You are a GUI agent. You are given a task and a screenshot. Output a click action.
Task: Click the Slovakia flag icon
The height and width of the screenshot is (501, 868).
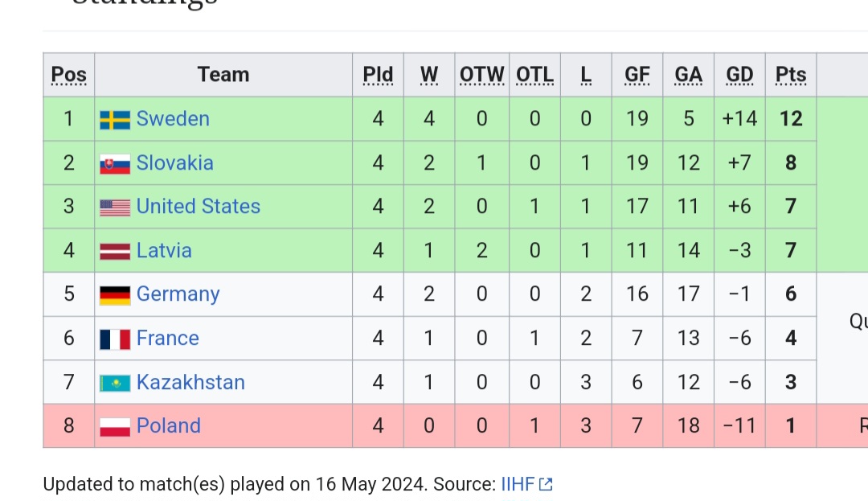point(115,164)
